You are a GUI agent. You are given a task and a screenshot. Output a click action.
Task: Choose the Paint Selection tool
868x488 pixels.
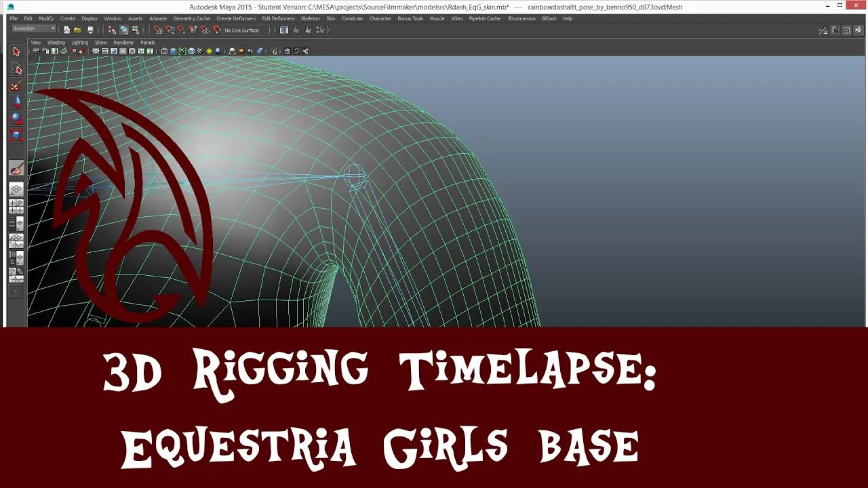16,86
